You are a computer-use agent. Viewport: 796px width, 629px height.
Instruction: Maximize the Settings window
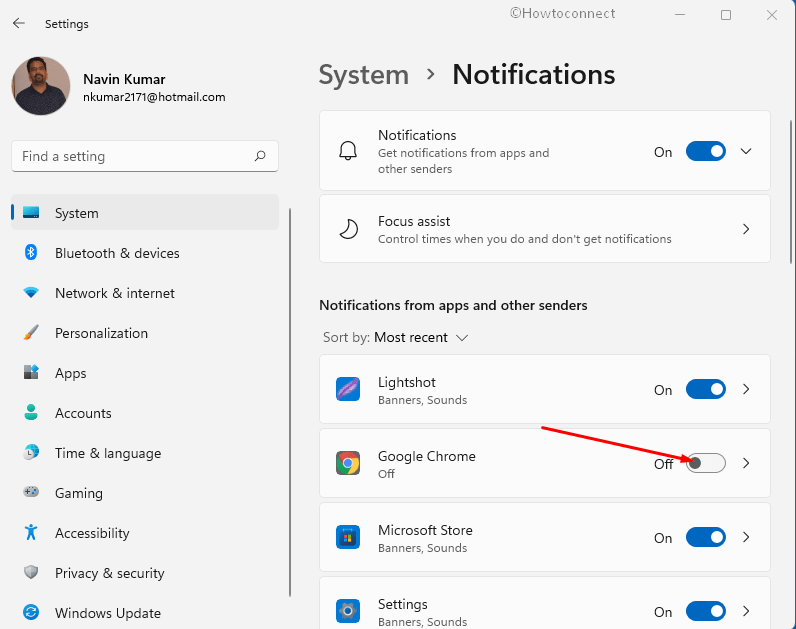pos(726,15)
